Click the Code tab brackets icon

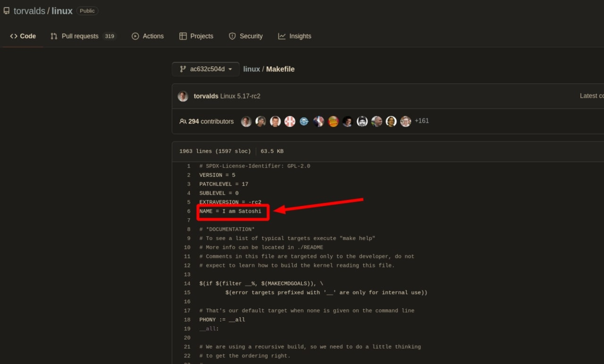[14, 36]
